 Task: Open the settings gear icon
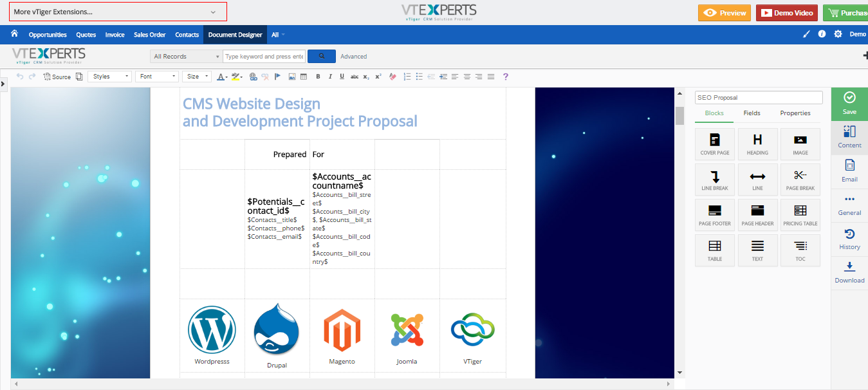point(838,34)
